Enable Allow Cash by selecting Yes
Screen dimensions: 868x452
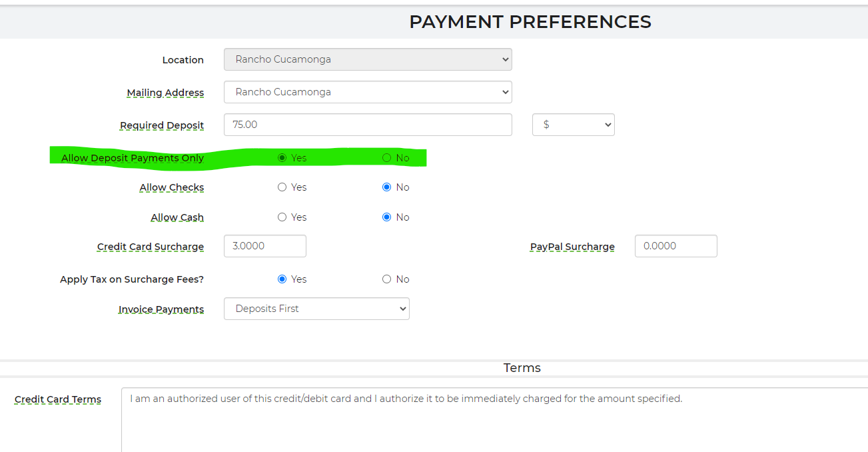(282, 217)
